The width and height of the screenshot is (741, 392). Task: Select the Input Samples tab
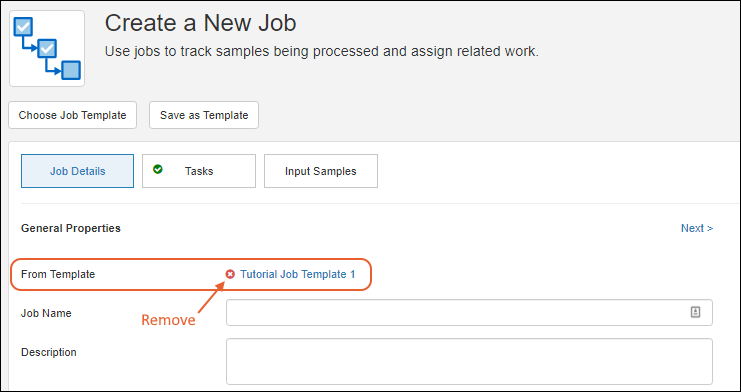tap(320, 171)
